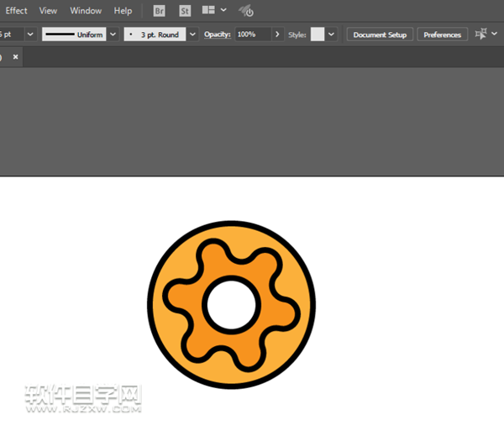The width and height of the screenshot is (504, 431).
Task: Click the Preferences button
Action: tap(442, 34)
